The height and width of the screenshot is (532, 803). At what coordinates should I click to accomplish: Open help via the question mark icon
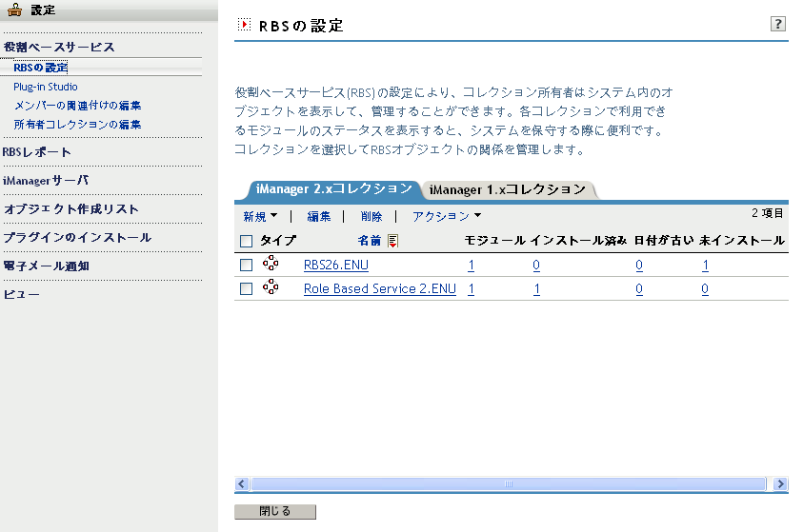coord(778,24)
